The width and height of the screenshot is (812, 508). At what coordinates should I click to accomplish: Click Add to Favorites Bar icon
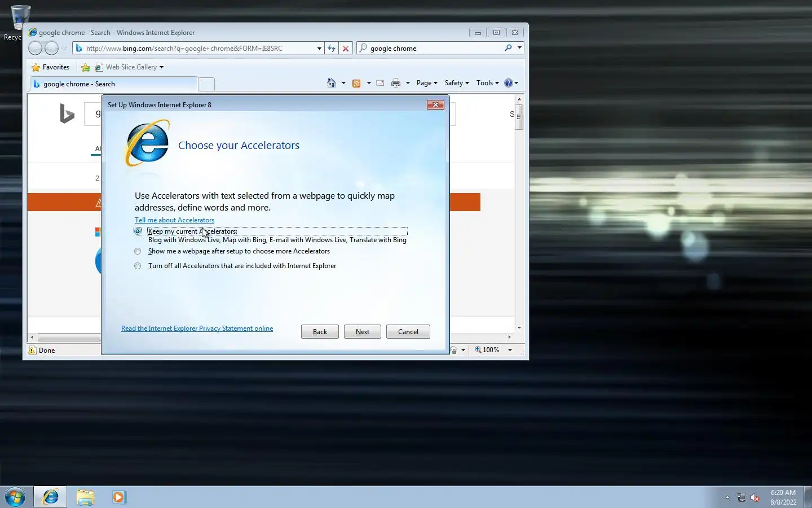click(x=86, y=67)
